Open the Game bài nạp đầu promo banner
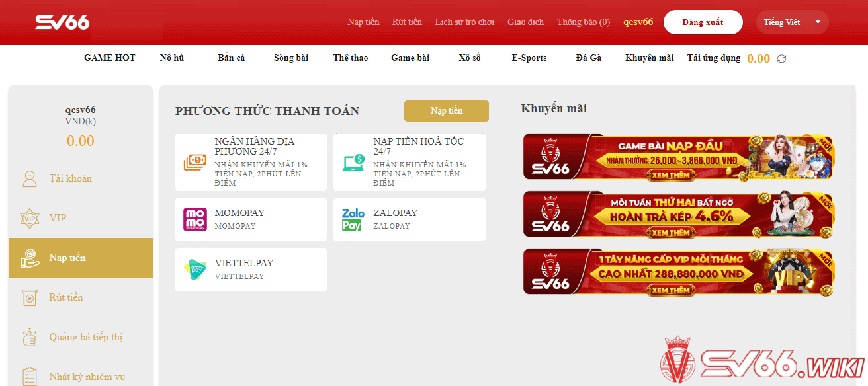 tap(678, 157)
